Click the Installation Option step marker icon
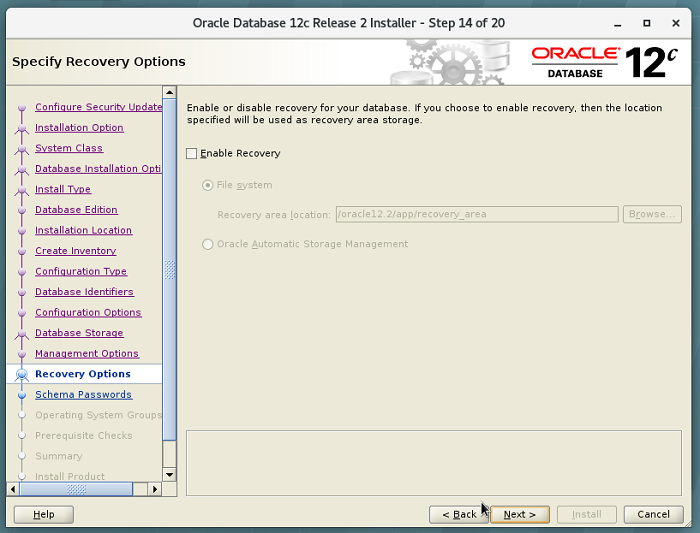 point(22,128)
